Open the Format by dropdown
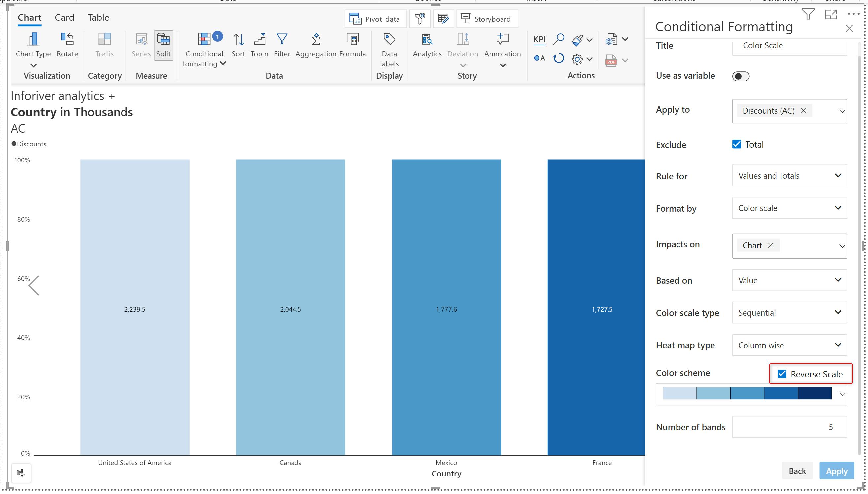Viewport: 868px width, 494px height. [789, 208]
